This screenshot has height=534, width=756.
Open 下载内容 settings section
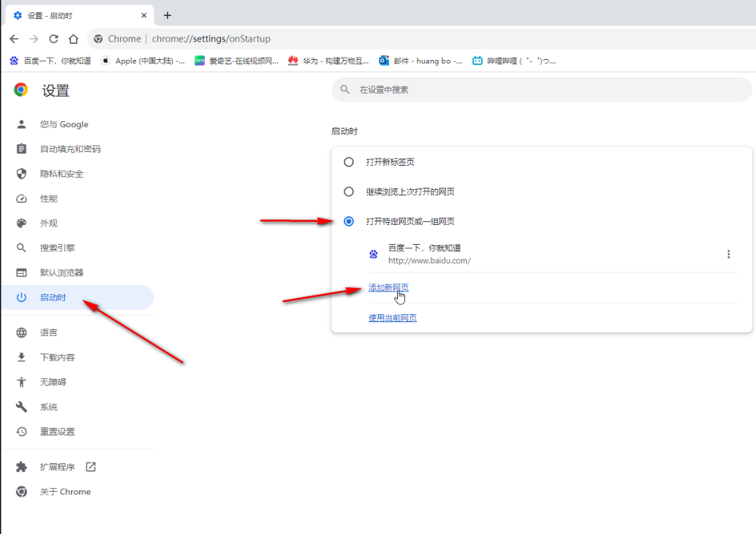point(78,357)
